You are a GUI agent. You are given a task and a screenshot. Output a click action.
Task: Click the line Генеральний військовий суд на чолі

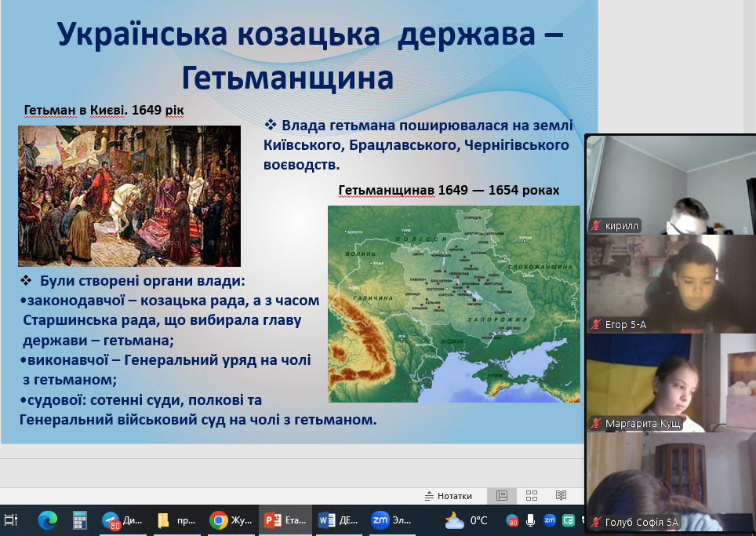coord(198,420)
